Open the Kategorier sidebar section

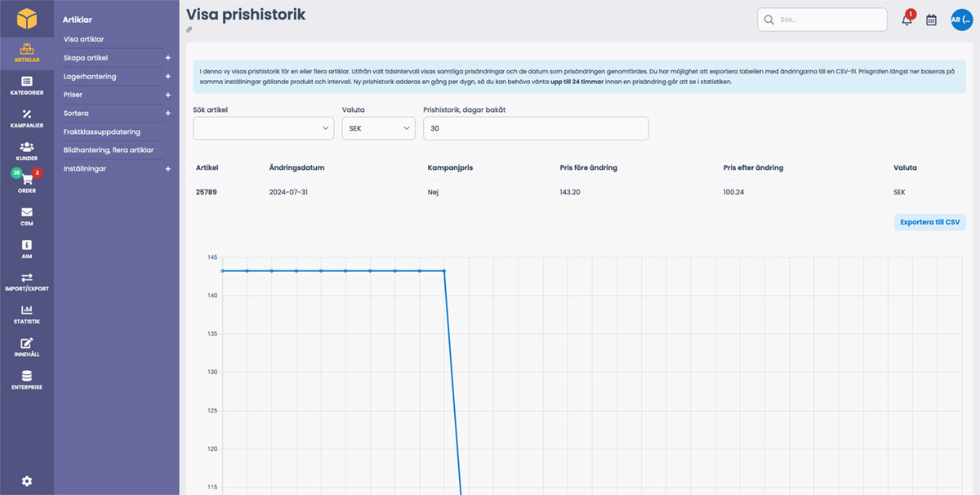27,86
